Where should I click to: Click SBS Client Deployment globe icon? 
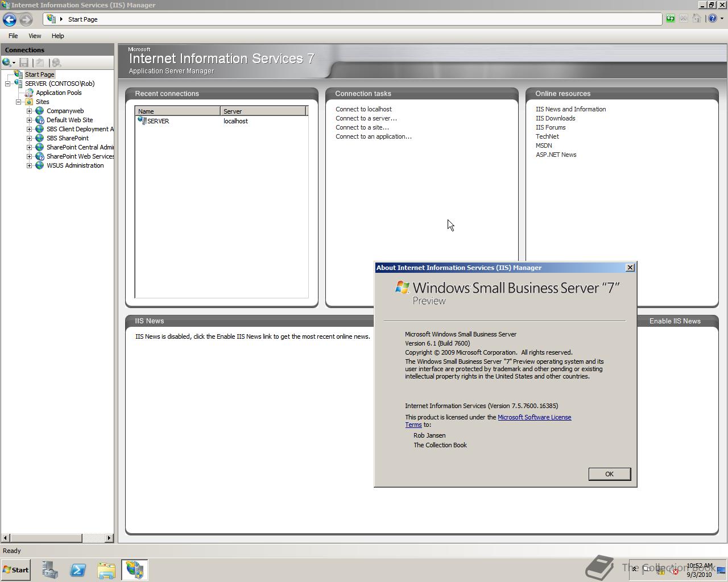(40, 129)
